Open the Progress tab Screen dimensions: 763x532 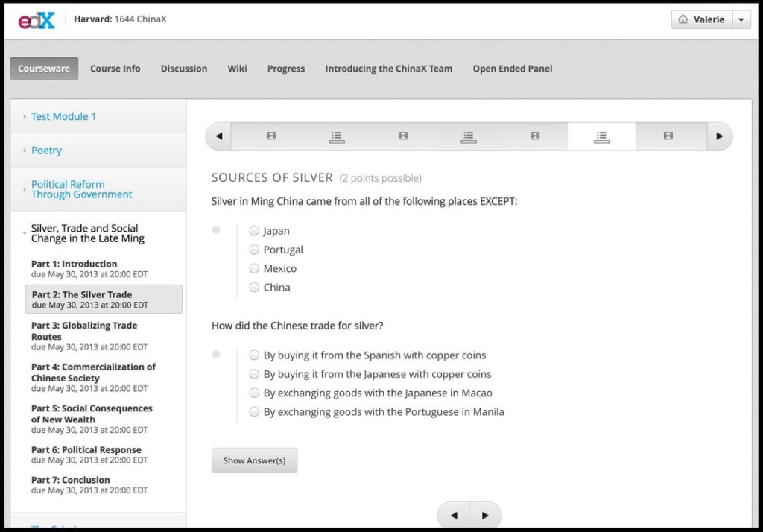click(x=286, y=69)
